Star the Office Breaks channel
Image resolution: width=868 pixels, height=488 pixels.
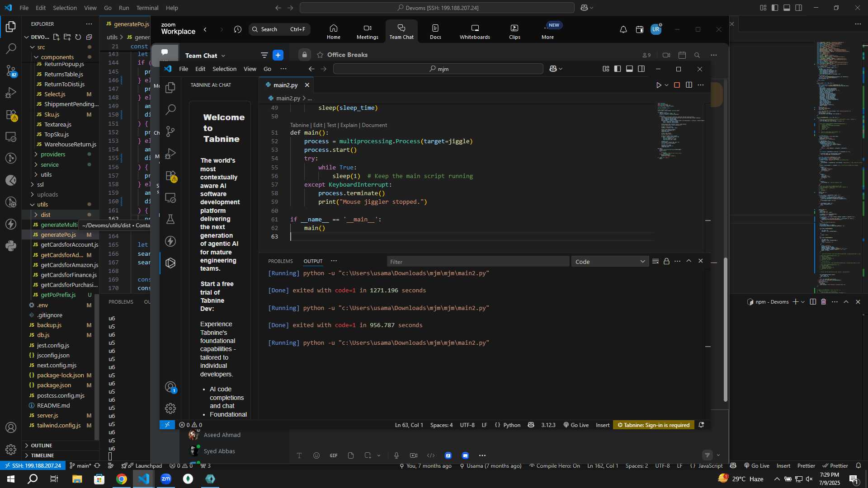pyautogui.click(x=320, y=55)
